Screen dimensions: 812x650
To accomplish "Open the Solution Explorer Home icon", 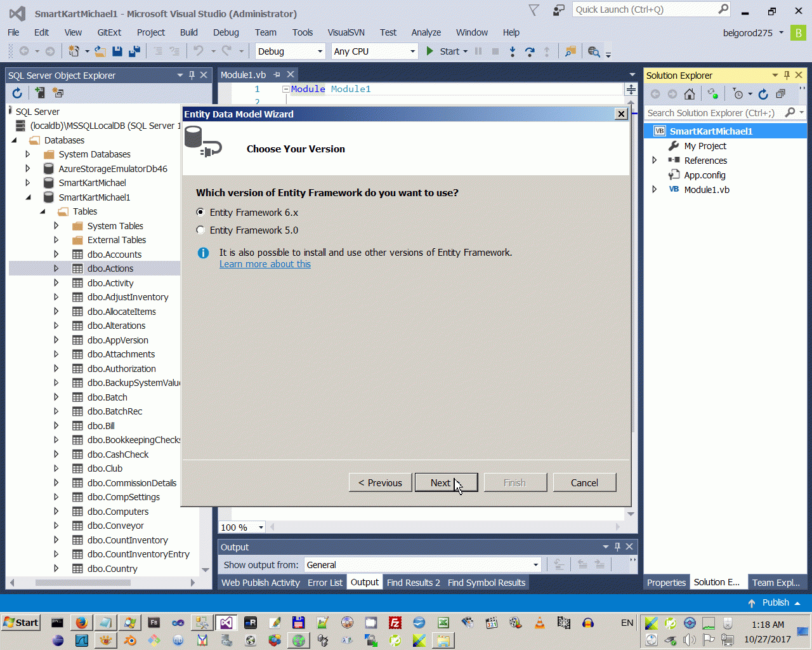I will coord(690,94).
